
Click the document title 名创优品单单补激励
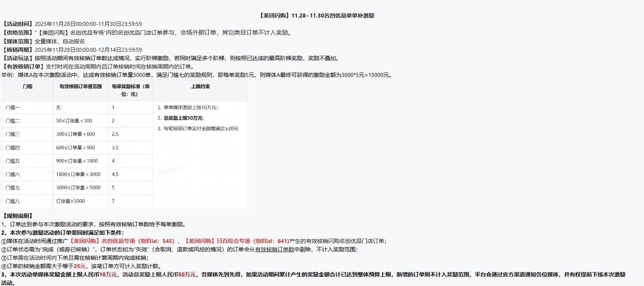click(x=316, y=16)
